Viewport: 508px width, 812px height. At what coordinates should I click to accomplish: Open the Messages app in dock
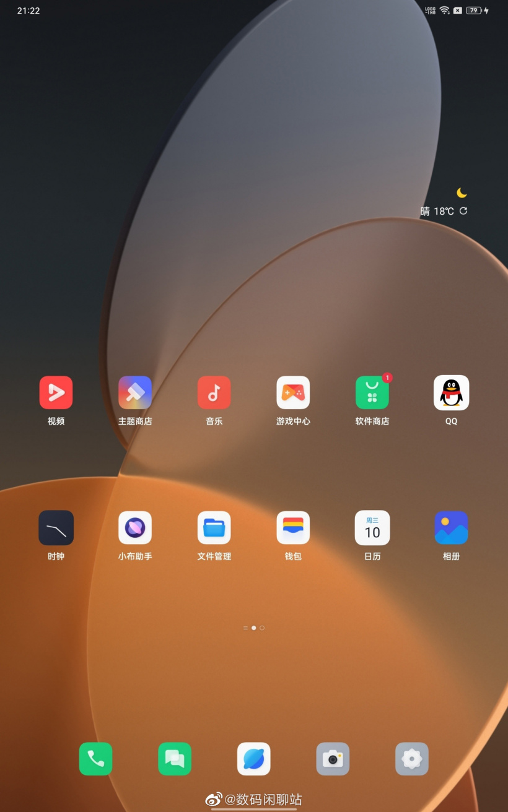pyautogui.click(x=175, y=759)
